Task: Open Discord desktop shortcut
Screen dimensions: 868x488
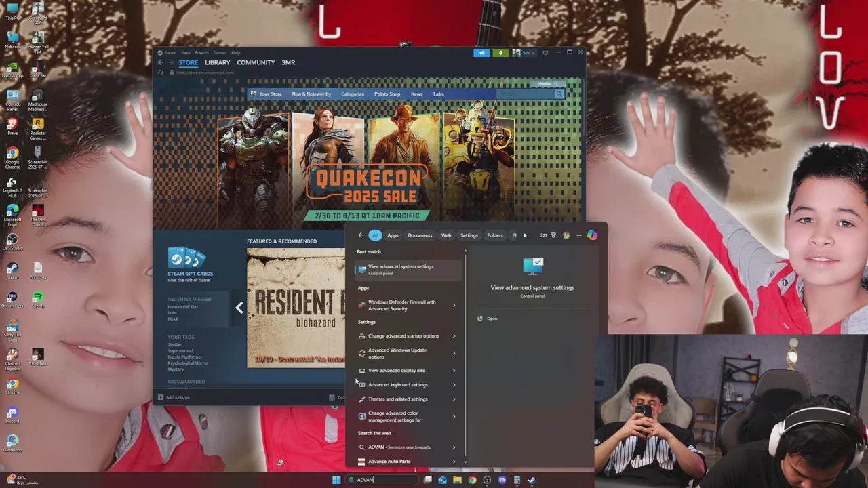Action: point(12,415)
